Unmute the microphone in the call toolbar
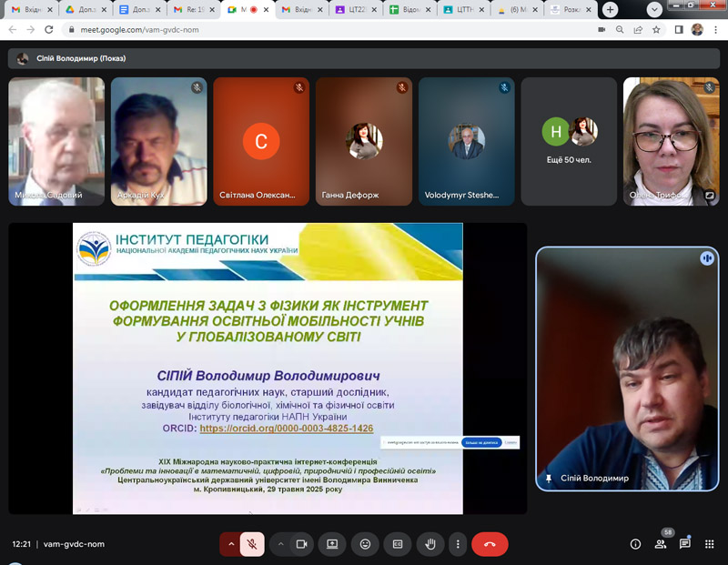 tap(254, 544)
